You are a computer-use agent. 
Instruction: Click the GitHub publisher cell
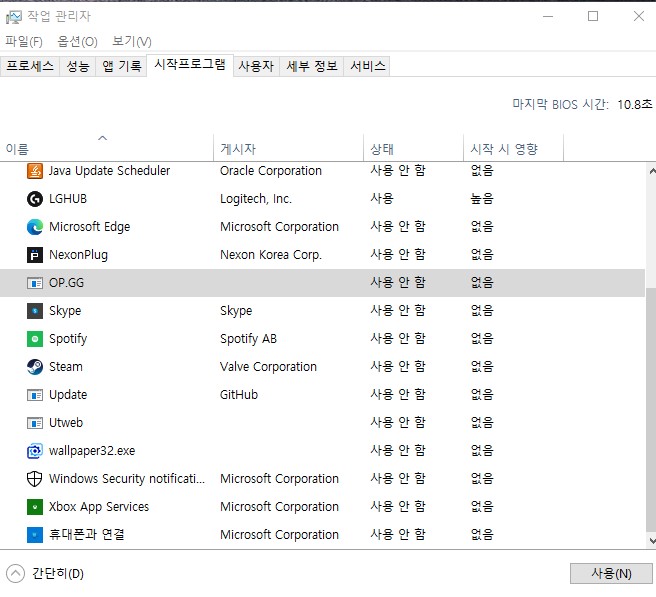point(239,395)
